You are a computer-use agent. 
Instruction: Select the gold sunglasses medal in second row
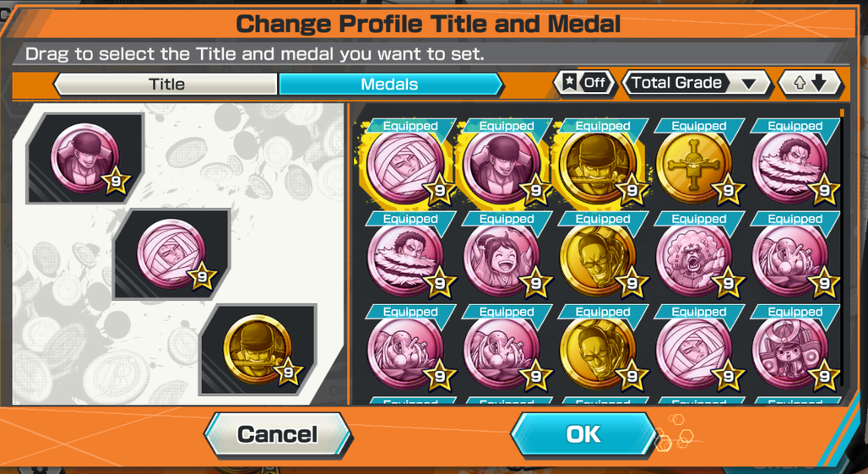[x=597, y=259]
